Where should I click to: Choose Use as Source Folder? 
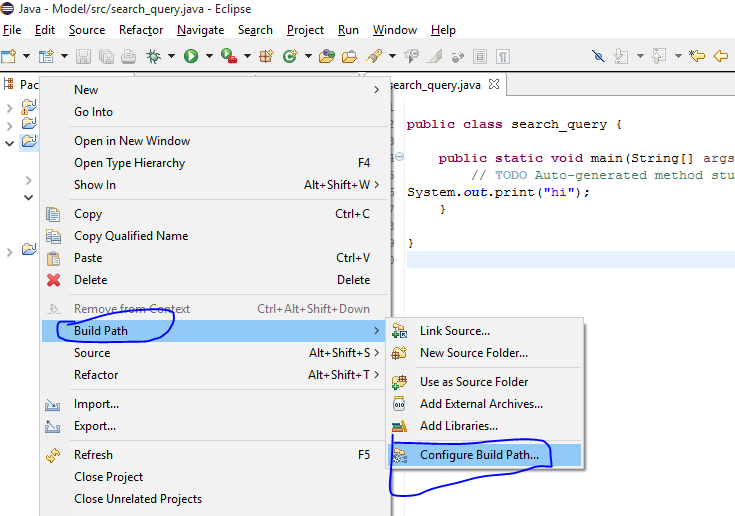(x=485, y=381)
